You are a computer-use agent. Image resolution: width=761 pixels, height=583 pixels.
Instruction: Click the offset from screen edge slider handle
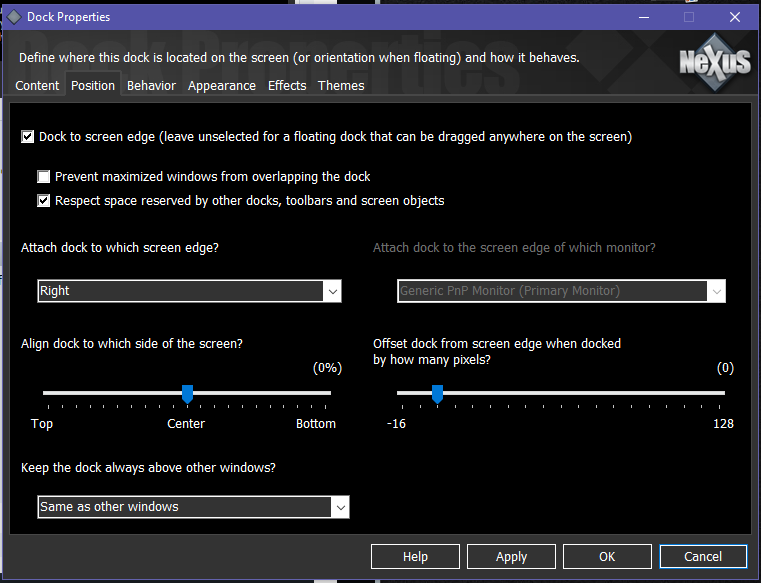[437, 394]
